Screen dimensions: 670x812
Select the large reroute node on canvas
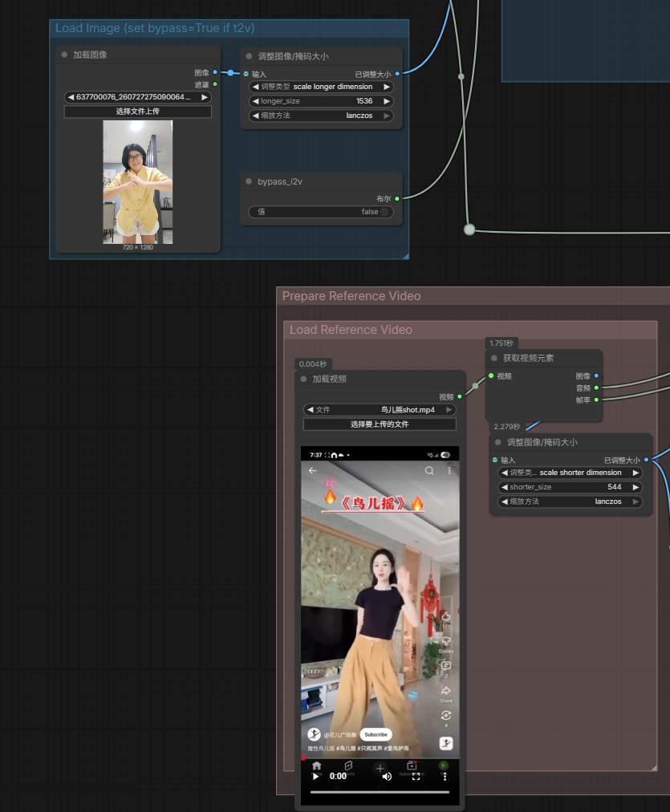click(469, 229)
